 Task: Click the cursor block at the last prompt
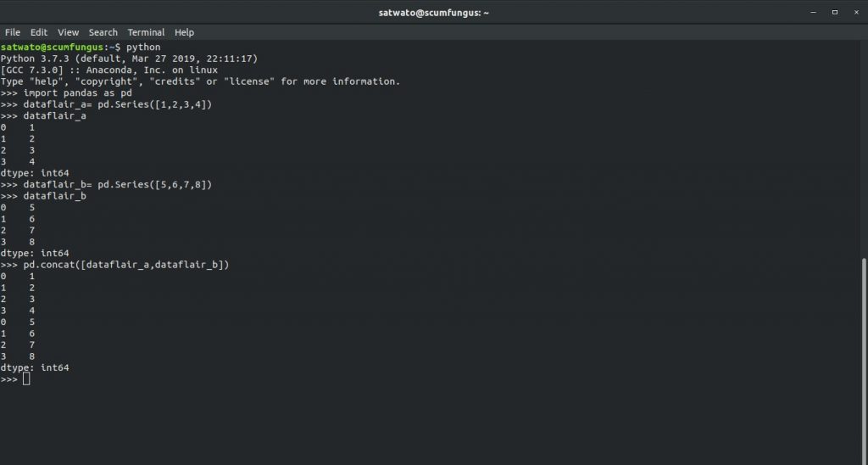click(x=26, y=379)
